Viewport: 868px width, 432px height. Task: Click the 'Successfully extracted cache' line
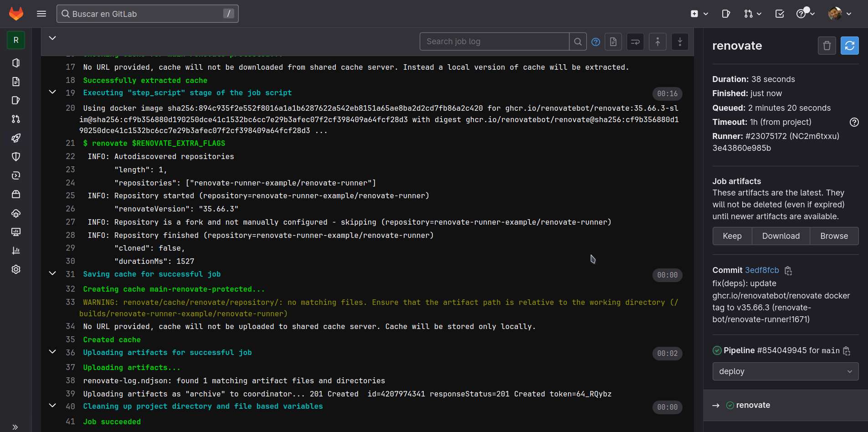point(145,80)
